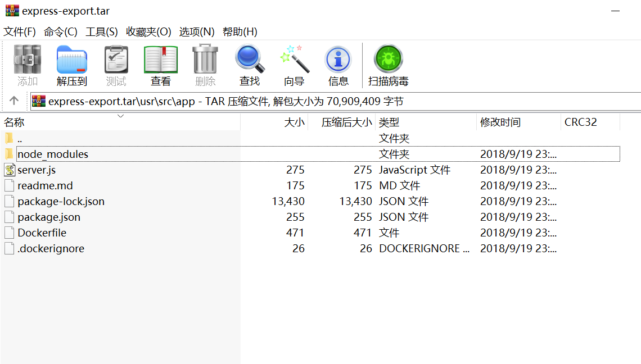Click the 测试 (Test) clipboard icon

click(116, 61)
